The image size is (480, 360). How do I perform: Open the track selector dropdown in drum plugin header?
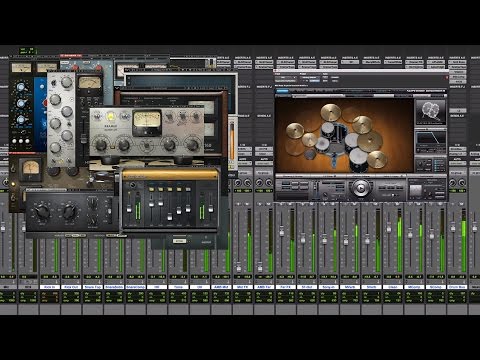[x=285, y=79]
